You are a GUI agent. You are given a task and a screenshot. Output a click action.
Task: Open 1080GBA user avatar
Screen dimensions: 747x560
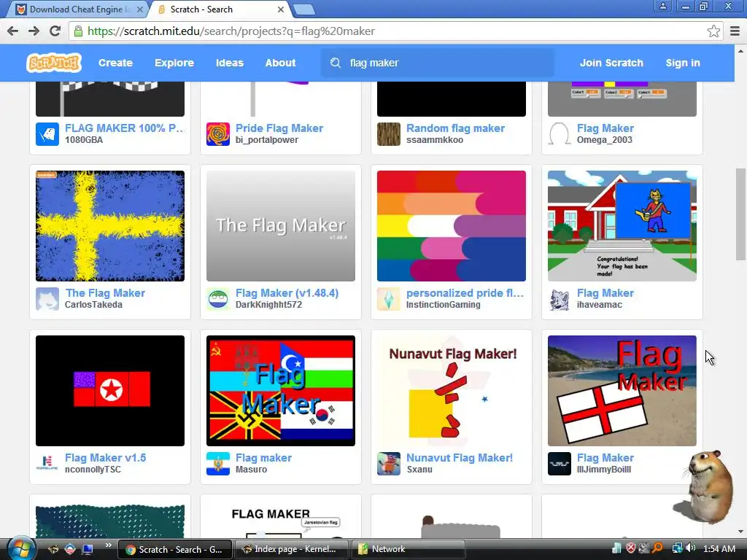47,134
